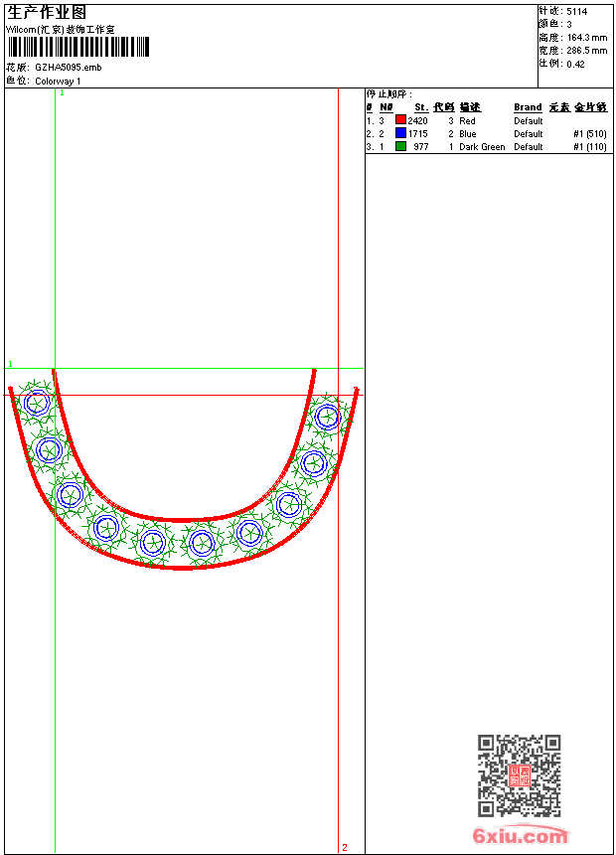
Task: Click the width value 286.5 mm
Action: coord(586,51)
